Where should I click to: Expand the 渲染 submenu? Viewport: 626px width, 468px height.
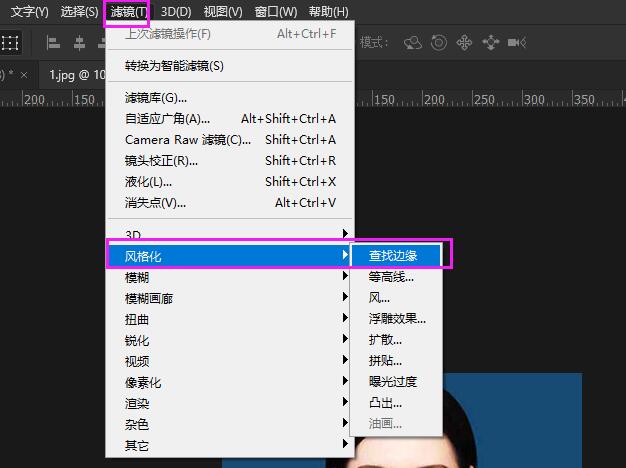(x=230, y=403)
